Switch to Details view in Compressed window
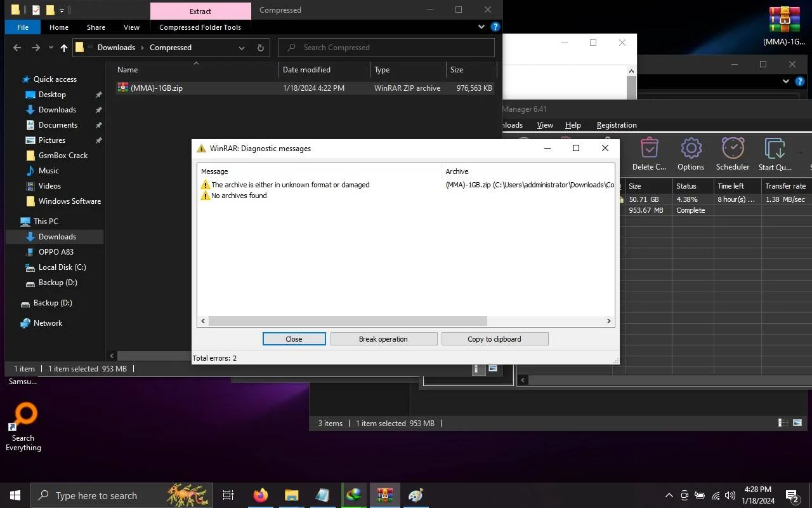The height and width of the screenshot is (508, 812). [x=480, y=369]
